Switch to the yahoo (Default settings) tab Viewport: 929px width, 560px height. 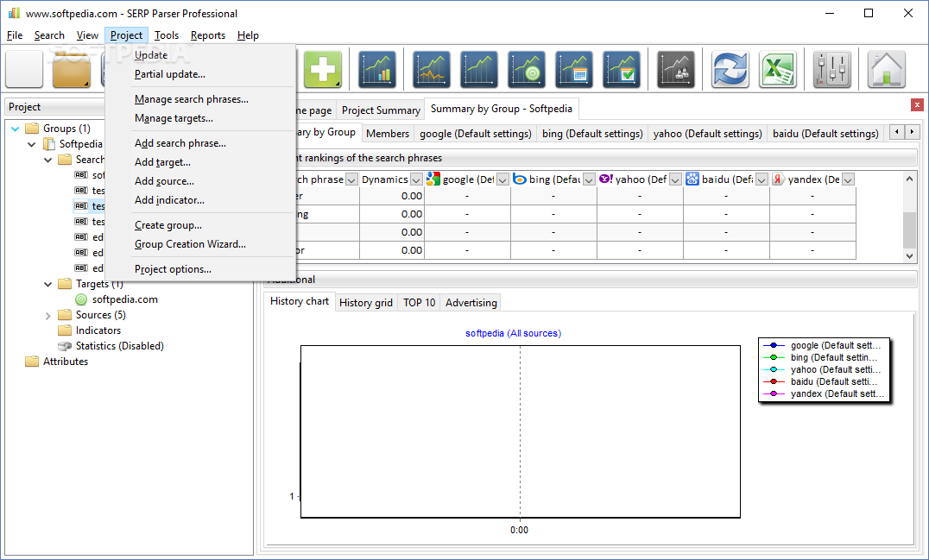(x=707, y=134)
